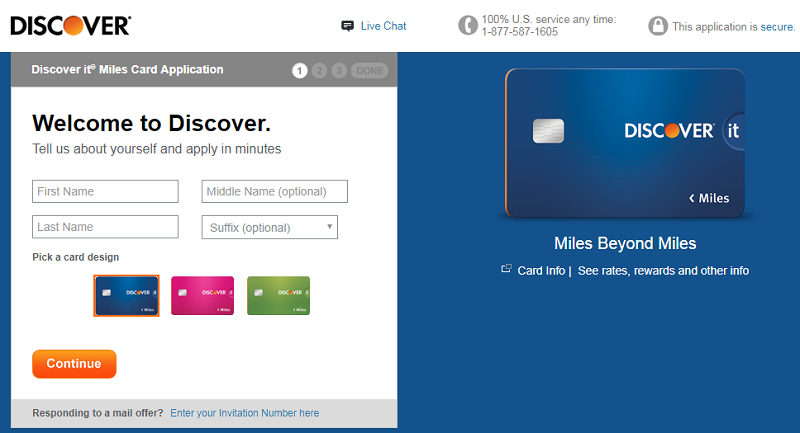Click the 'Miles Beyond Miles' caption
This screenshot has height=433, width=800.
click(x=625, y=243)
